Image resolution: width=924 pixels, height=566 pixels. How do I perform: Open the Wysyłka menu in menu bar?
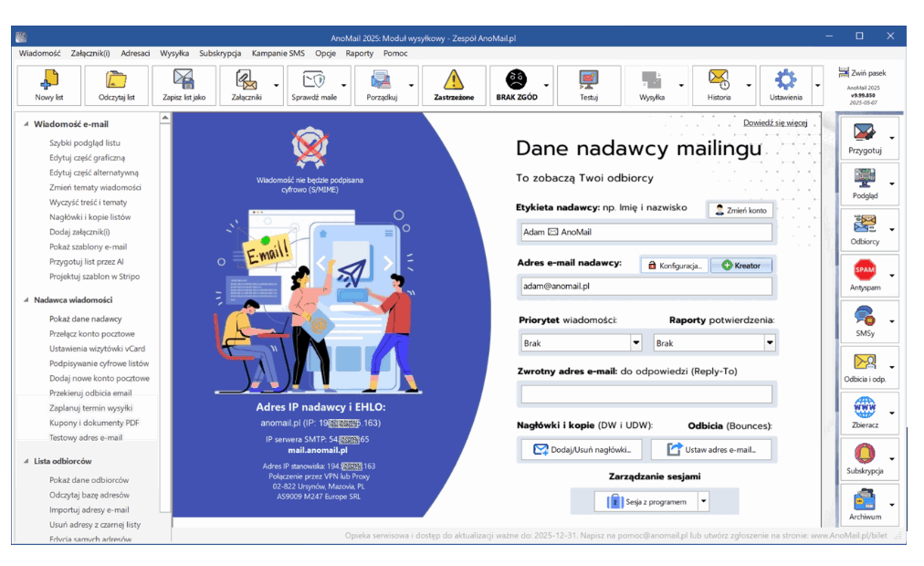click(x=174, y=53)
